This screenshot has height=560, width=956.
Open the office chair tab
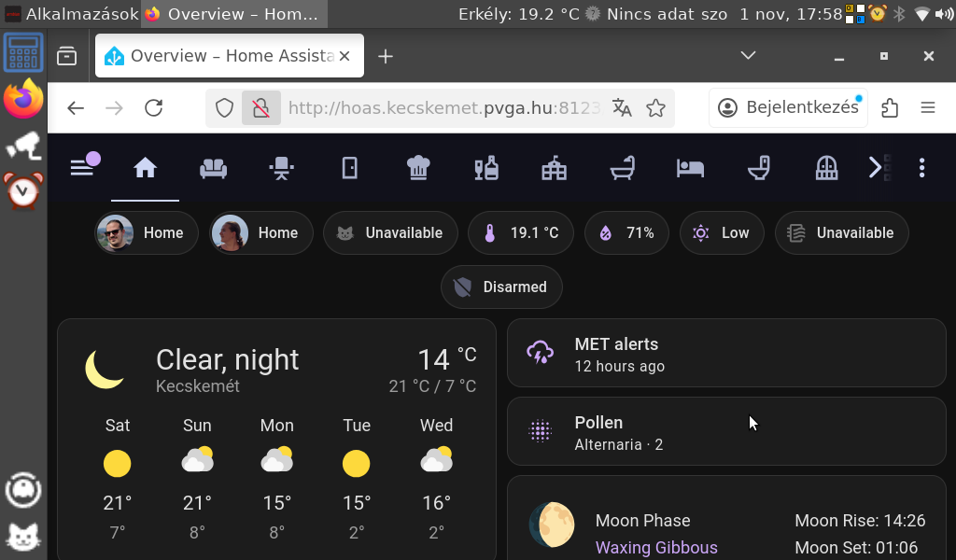(x=281, y=168)
